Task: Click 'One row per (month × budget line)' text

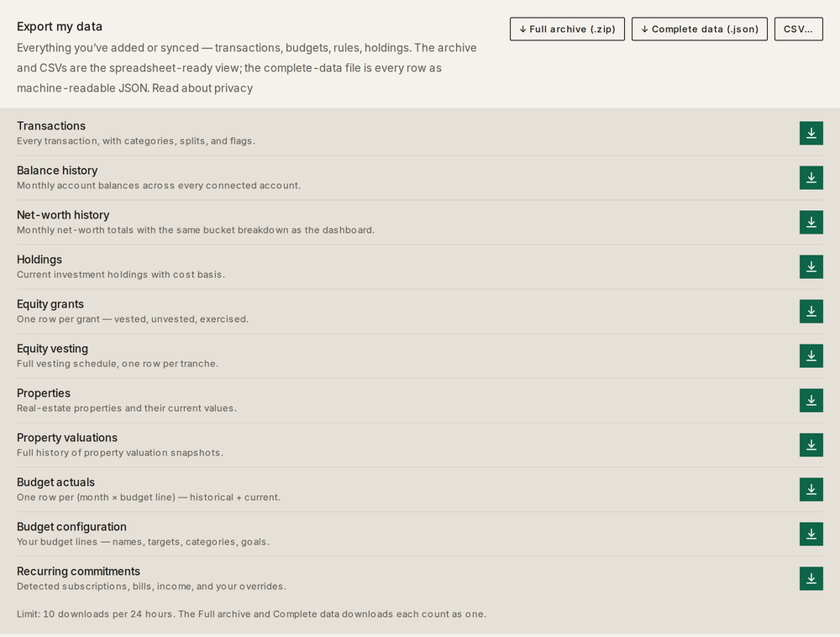Action: tap(149, 497)
